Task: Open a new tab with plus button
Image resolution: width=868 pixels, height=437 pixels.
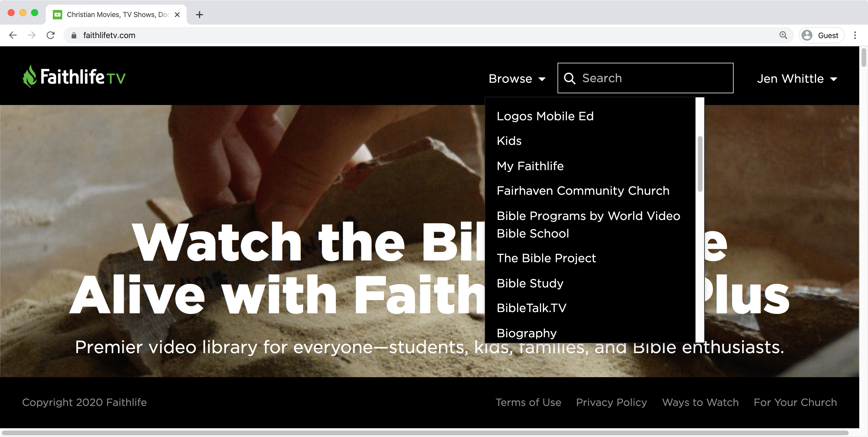Action: [200, 14]
